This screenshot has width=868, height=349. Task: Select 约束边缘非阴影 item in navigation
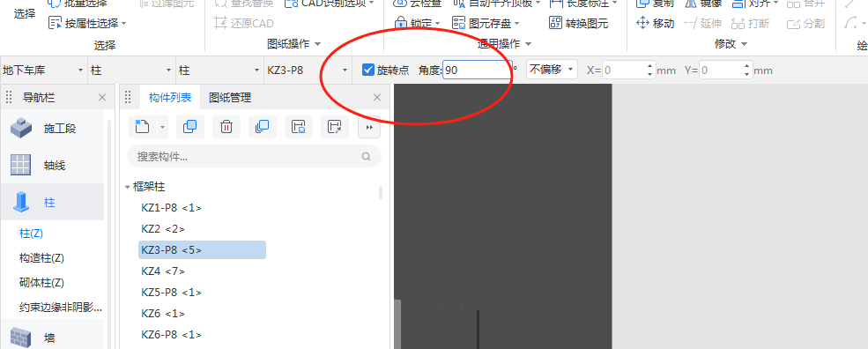(60, 307)
